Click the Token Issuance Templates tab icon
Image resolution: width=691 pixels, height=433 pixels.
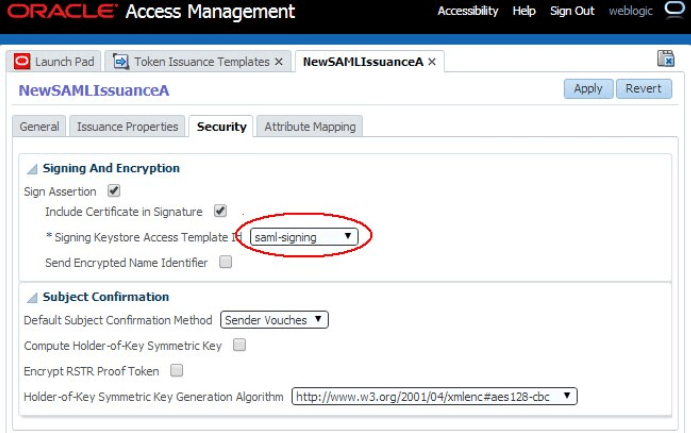(x=121, y=62)
